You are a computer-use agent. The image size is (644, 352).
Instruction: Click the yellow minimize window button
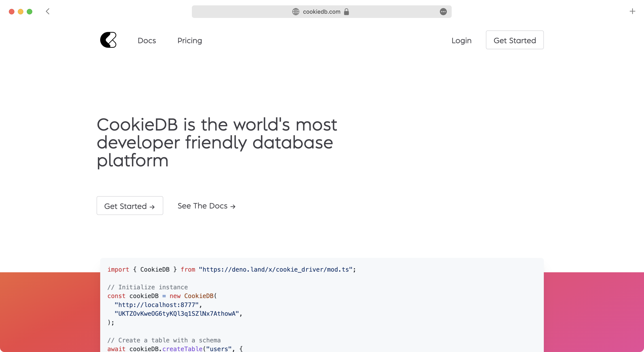[21, 12]
